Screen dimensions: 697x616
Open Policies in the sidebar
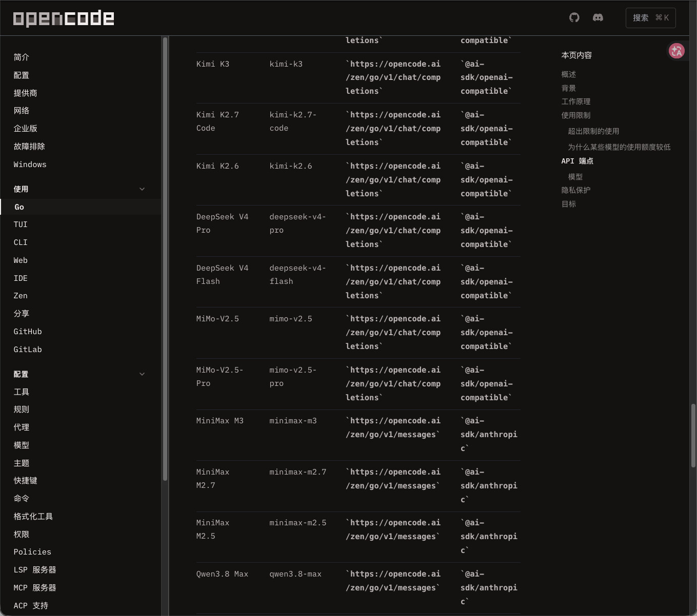coord(32,552)
